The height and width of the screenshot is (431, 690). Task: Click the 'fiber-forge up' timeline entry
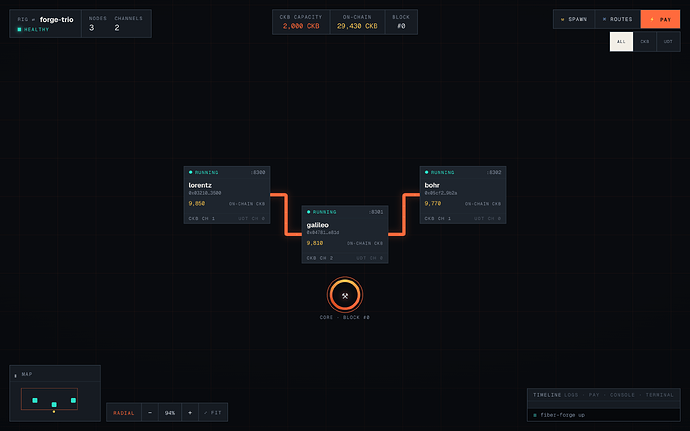(x=604, y=415)
